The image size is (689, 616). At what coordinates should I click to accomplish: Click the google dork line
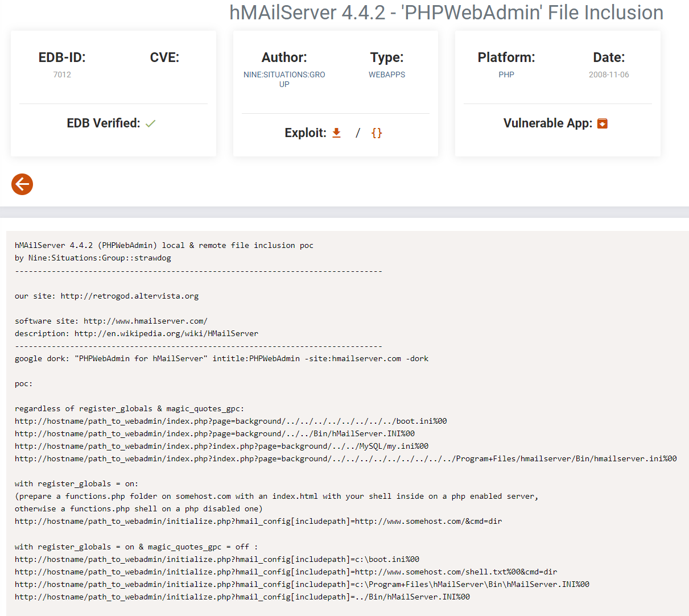pos(222,358)
